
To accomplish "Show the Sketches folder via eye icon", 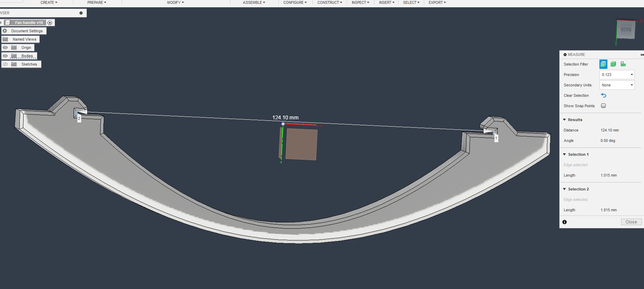I will tap(5, 64).
